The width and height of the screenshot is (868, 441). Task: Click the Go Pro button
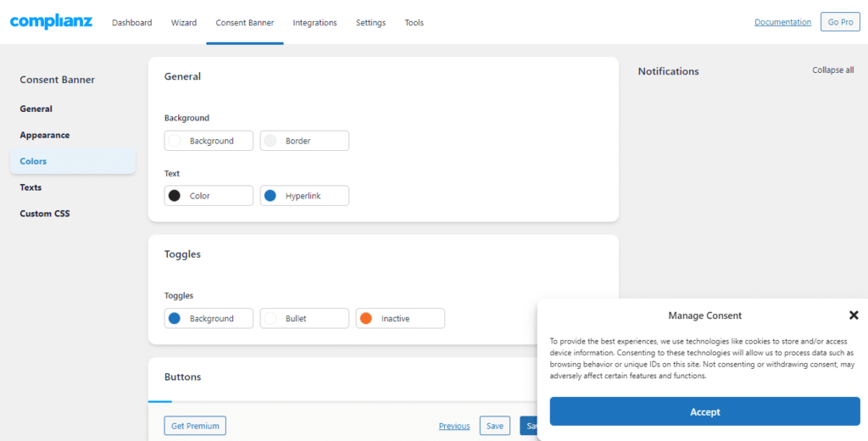(840, 22)
